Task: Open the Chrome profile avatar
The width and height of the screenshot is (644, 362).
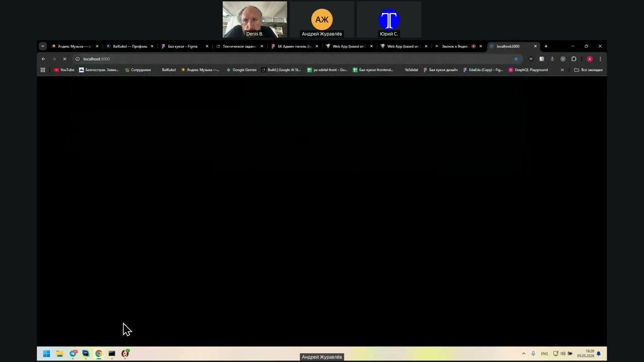Action: (590, 59)
